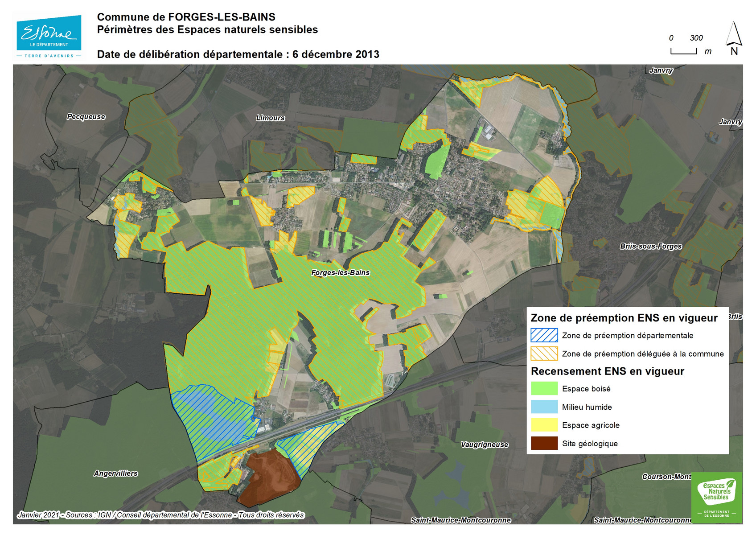Click the Essonne Le Département logo
756x535 pixels.
point(49,37)
